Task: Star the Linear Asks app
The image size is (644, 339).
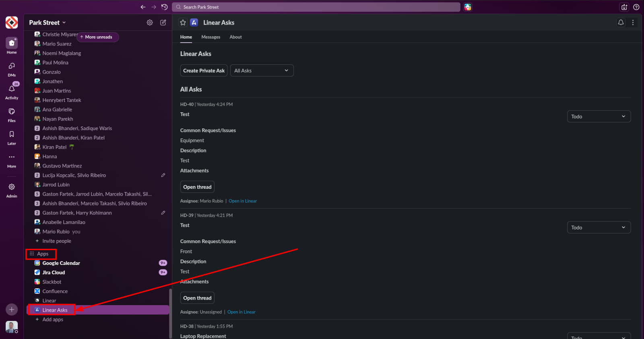Action: pos(183,23)
